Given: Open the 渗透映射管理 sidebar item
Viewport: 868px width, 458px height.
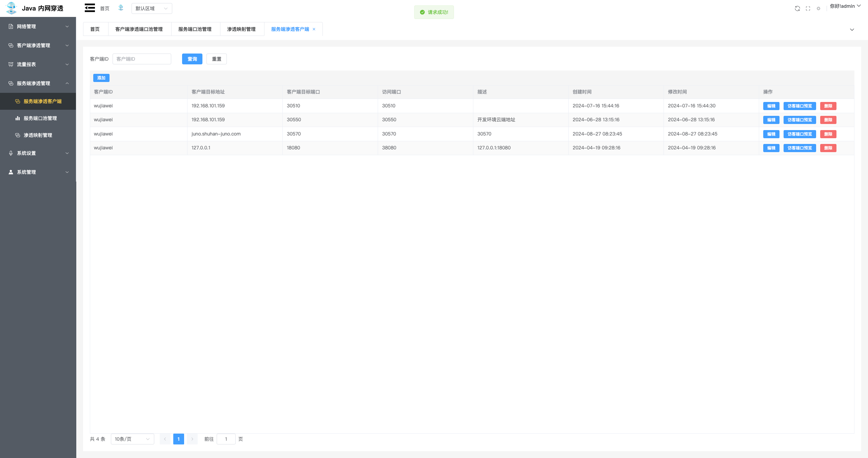Looking at the screenshot, I should pyautogui.click(x=38, y=135).
